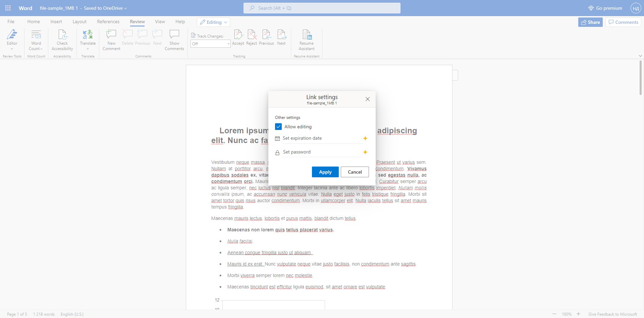644x318 pixels.
Task: Cancel the Link settings dialog
Action: [x=355, y=172]
